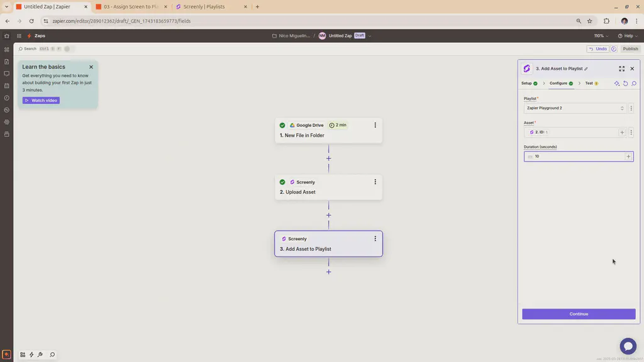Click the app grid icon next to Zaps
The image size is (644, 362).
click(x=19, y=35)
